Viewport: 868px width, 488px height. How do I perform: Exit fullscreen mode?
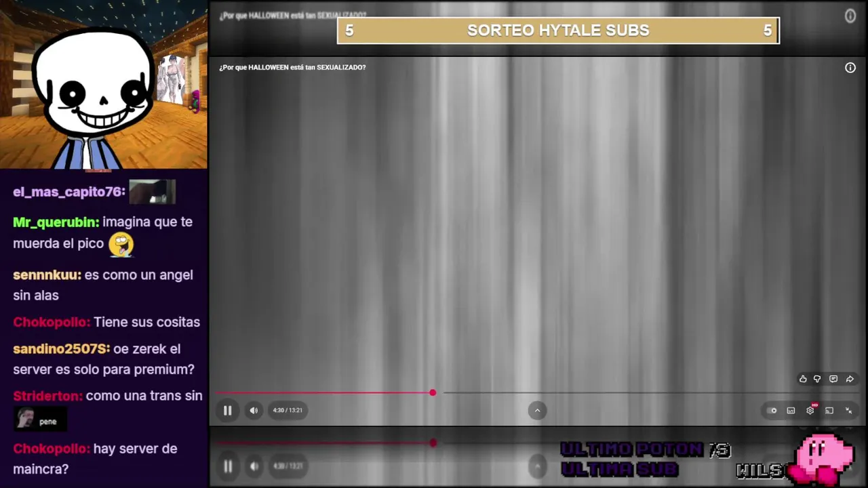tap(848, 410)
